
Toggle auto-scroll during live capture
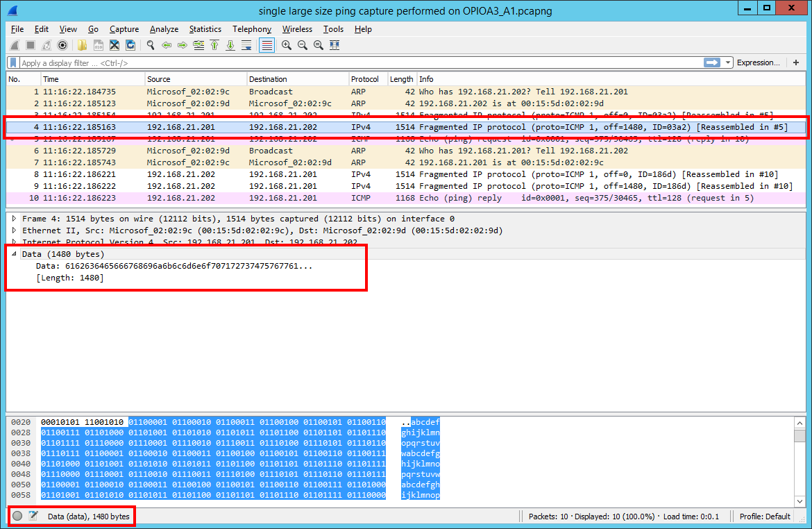(246, 45)
